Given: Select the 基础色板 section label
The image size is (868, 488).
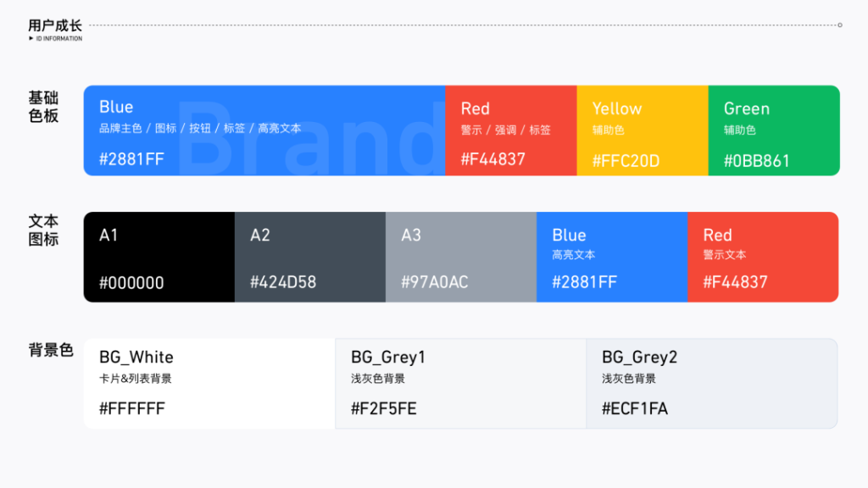Looking at the screenshot, I should [43, 107].
